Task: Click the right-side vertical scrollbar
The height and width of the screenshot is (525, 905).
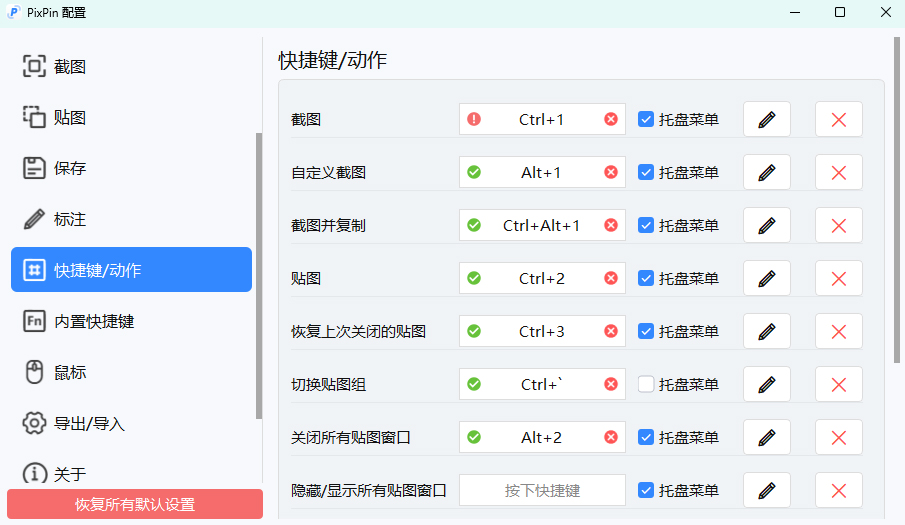Action: (x=896, y=200)
